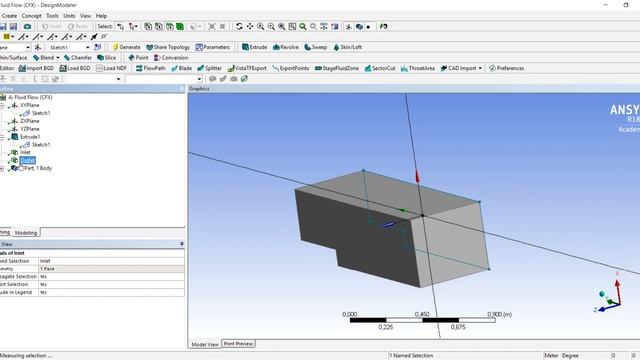Click the Sweep tool

(x=316, y=47)
